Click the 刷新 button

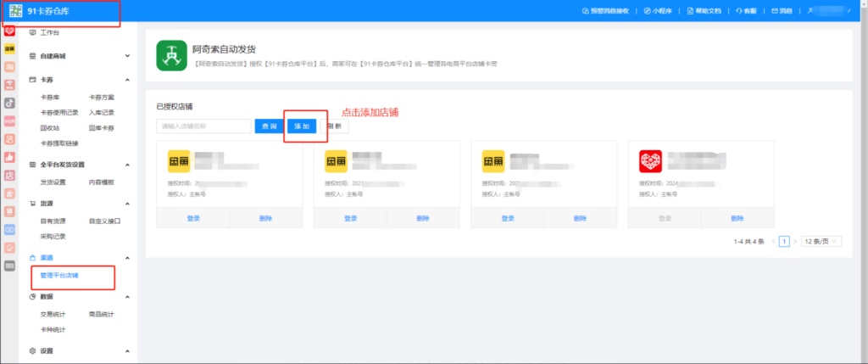(334, 126)
